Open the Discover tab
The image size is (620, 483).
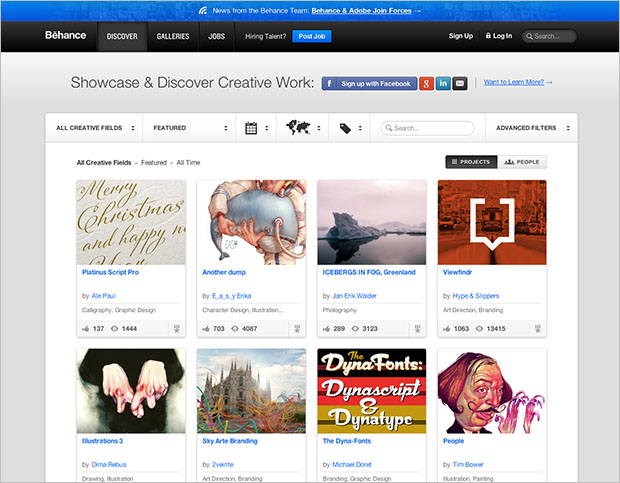(x=122, y=36)
